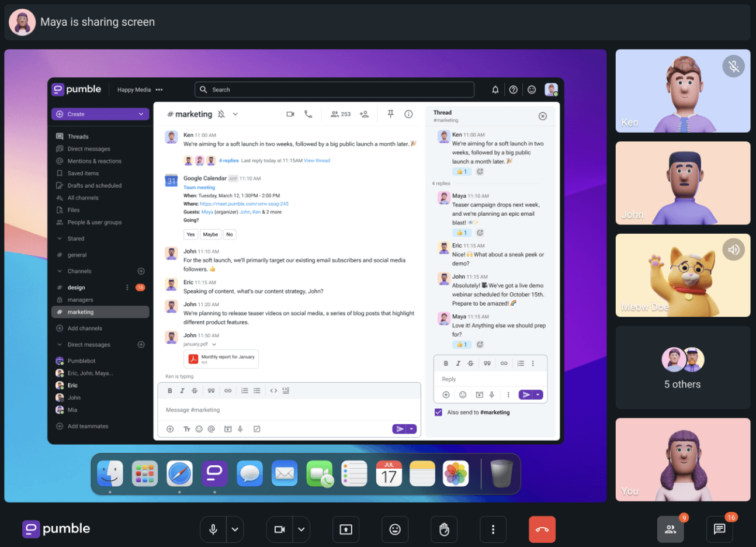Expand microphone options dropdown arrow
Image resolution: width=756 pixels, height=547 pixels.
pyautogui.click(x=235, y=529)
